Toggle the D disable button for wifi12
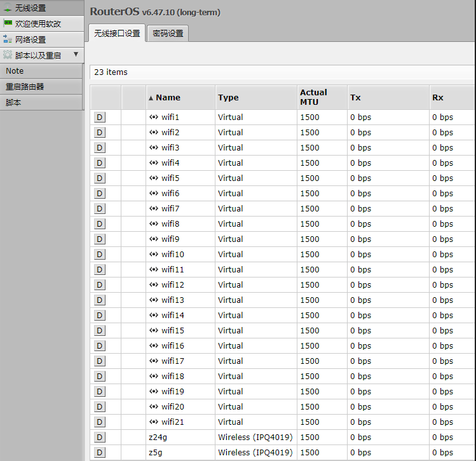Viewport: 476px width, 461px height. (x=100, y=285)
